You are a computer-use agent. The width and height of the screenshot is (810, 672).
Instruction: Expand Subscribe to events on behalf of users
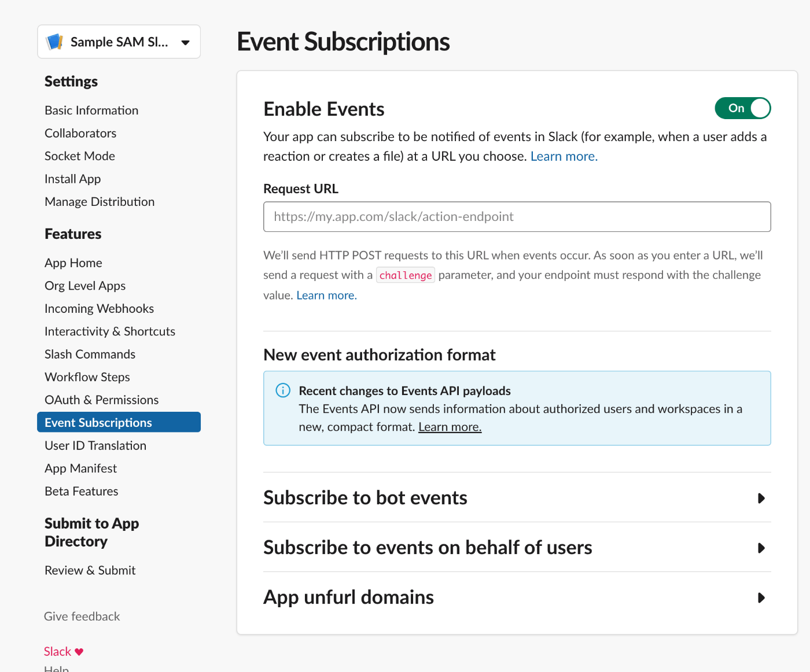pyautogui.click(x=517, y=548)
